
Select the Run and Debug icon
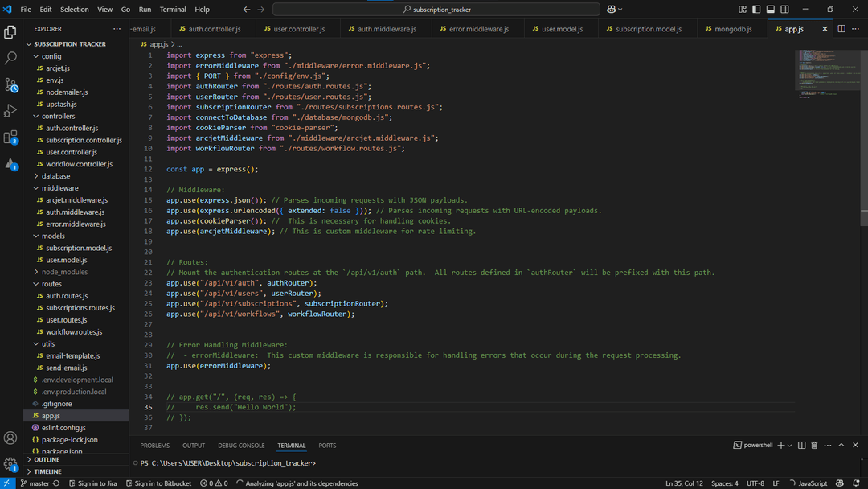click(x=10, y=111)
